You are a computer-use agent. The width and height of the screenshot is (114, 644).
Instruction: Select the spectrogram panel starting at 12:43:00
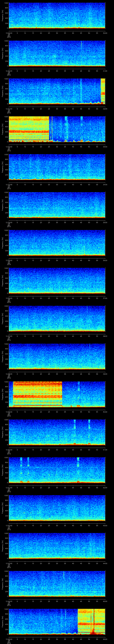point(57,546)
